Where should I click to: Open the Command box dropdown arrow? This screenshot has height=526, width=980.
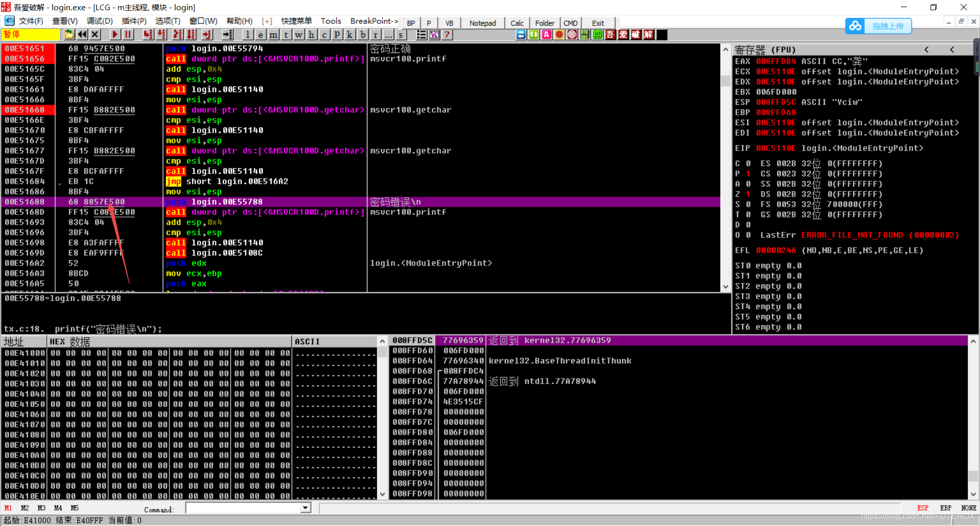pyautogui.click(x=305, y=508)
